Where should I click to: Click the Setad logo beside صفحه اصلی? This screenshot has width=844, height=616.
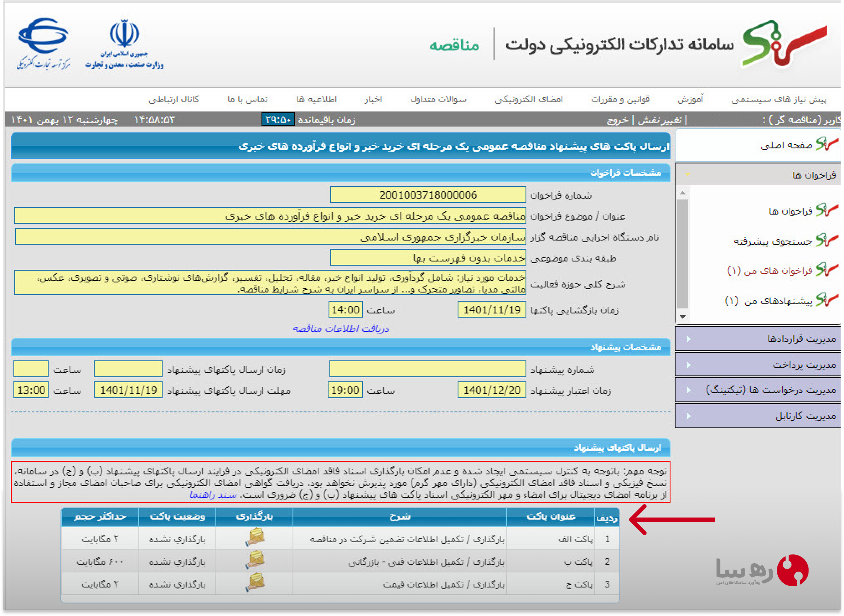827,145
